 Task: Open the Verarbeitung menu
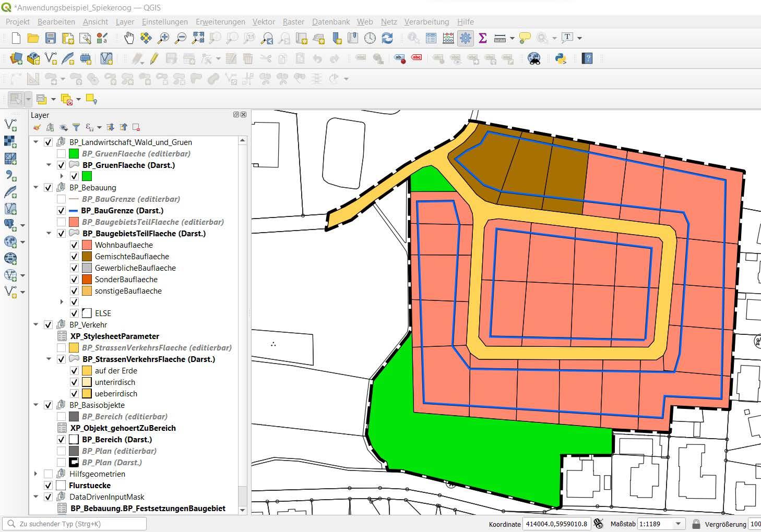(x=426, y=22)
